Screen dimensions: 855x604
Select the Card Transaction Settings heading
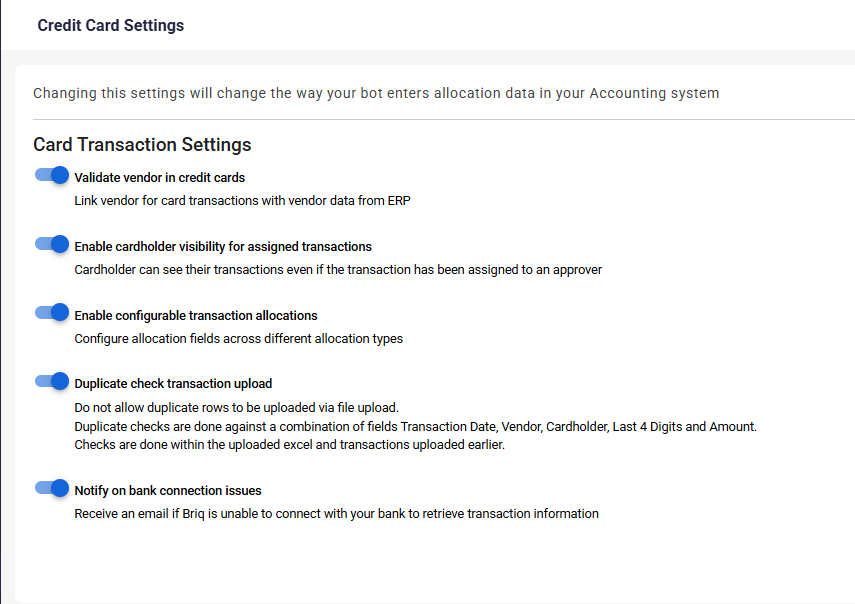click(x=142, y=145)
